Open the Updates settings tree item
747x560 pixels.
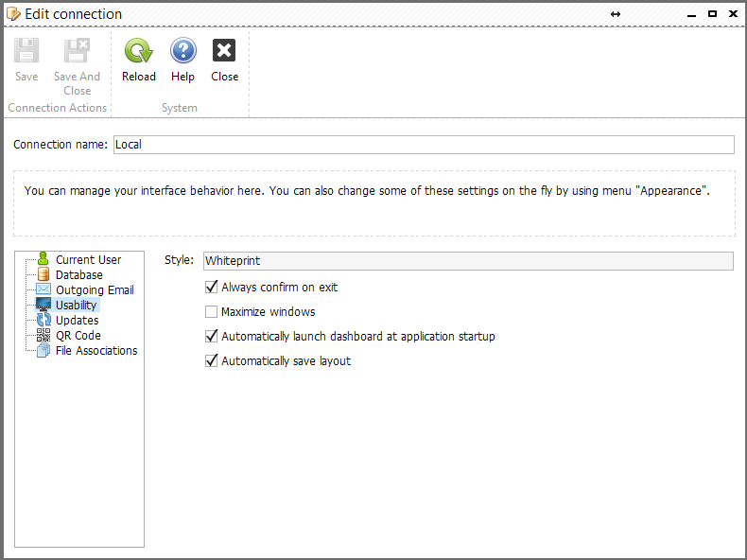(x=78, y=321)
